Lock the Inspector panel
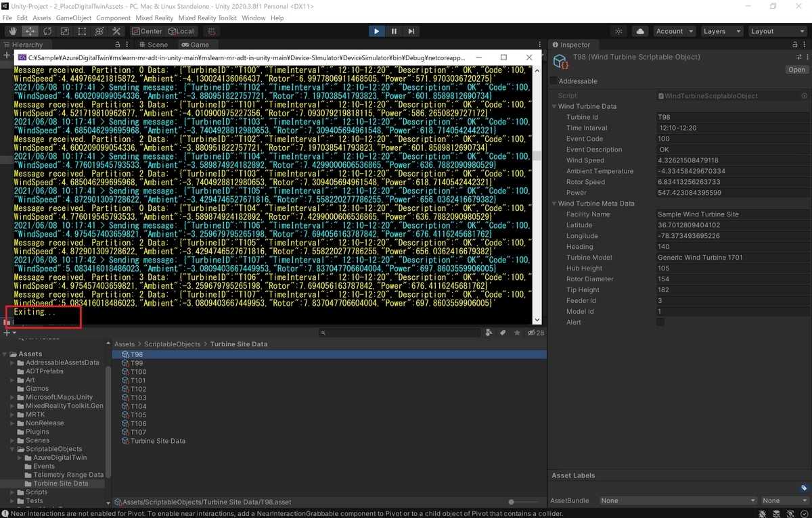This screenshot has width=812, height=518. click(794, 45)
